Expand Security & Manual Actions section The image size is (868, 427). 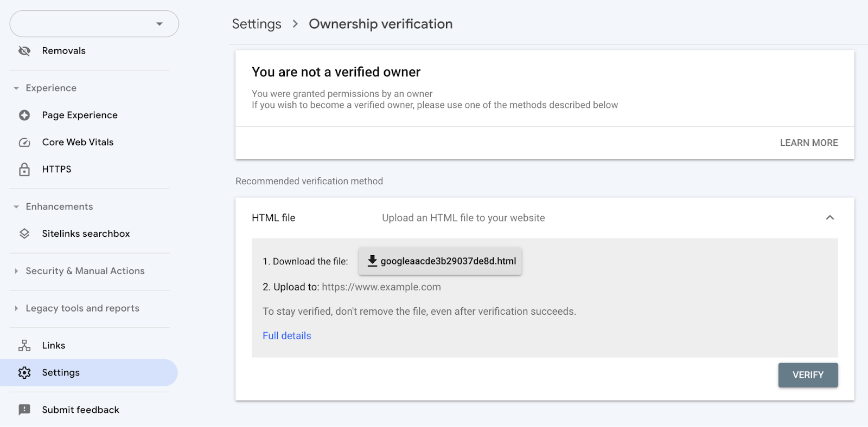pos(16,271)
